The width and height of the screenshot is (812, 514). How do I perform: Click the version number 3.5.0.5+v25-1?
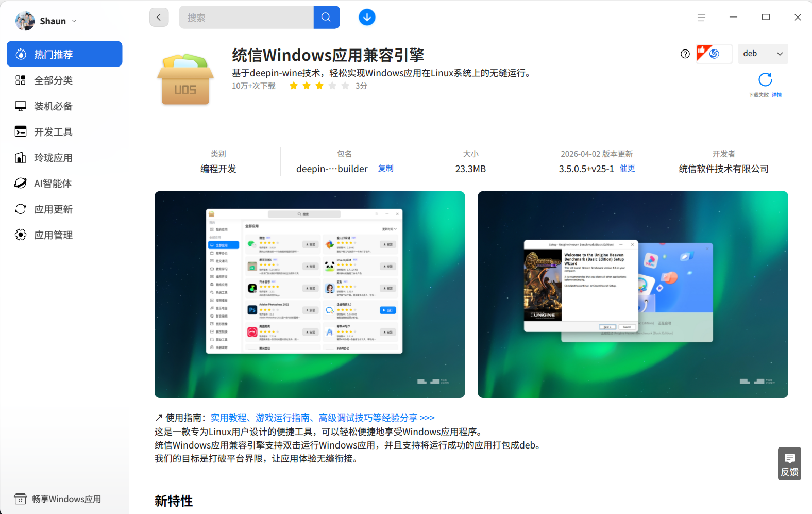586,169
